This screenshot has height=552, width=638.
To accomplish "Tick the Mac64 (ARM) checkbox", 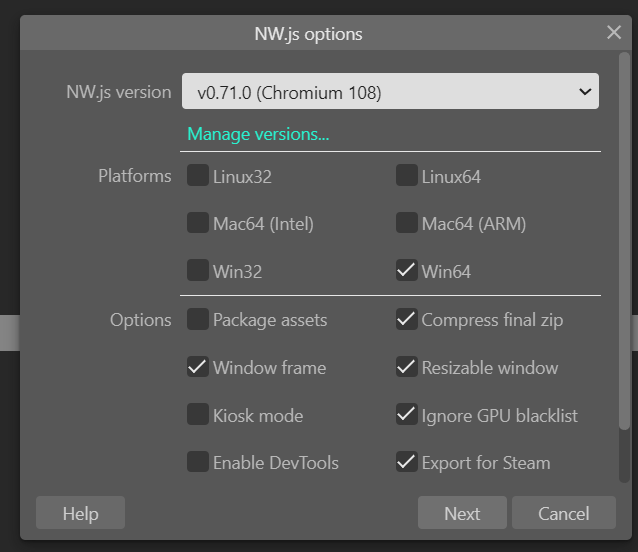I will pos(406,223).
